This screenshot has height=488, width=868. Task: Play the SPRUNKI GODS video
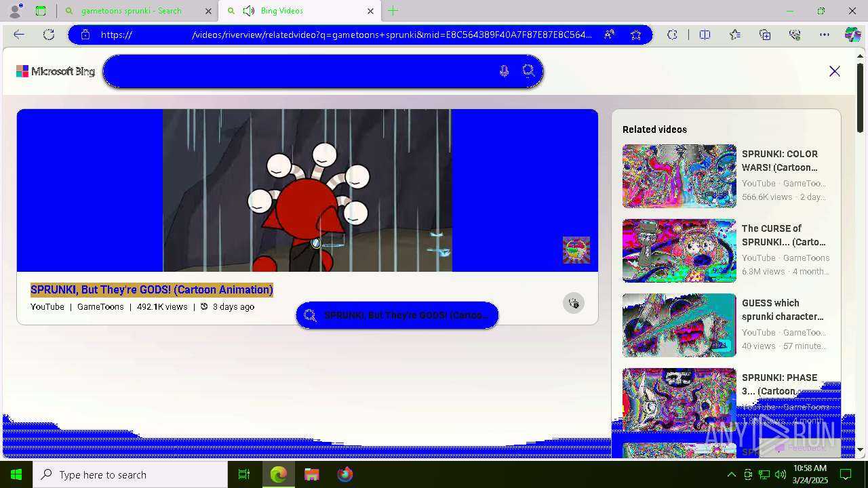pos(307,190)
